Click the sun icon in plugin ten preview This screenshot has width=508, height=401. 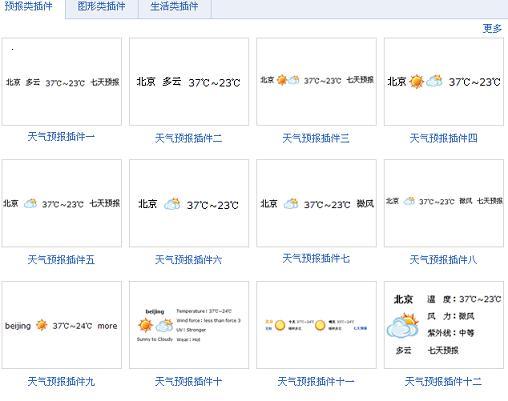coord(146,325)
